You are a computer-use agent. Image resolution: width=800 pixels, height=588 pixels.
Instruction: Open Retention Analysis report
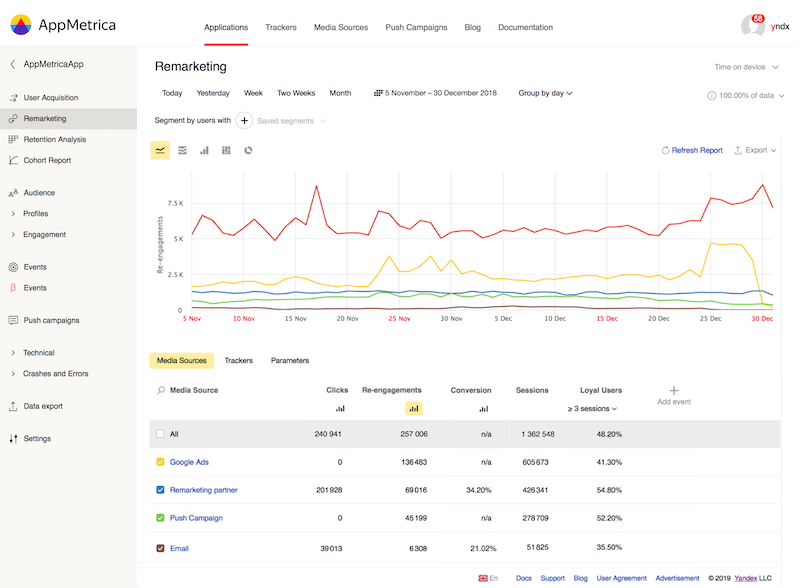point(55,139)
